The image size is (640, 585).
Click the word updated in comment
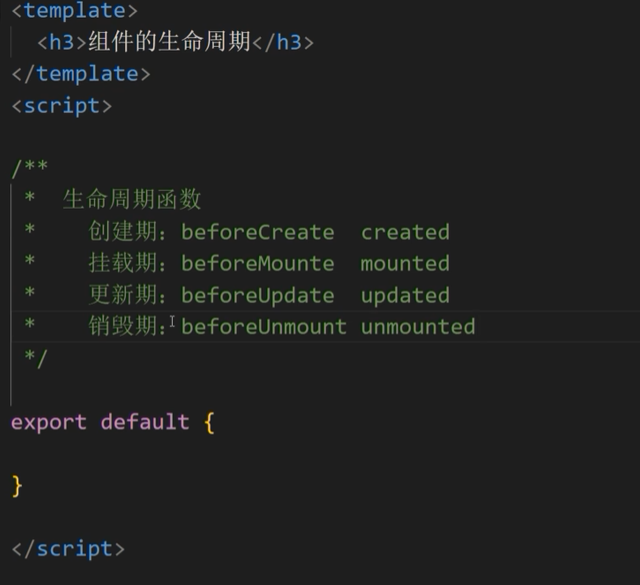(405, 295)
